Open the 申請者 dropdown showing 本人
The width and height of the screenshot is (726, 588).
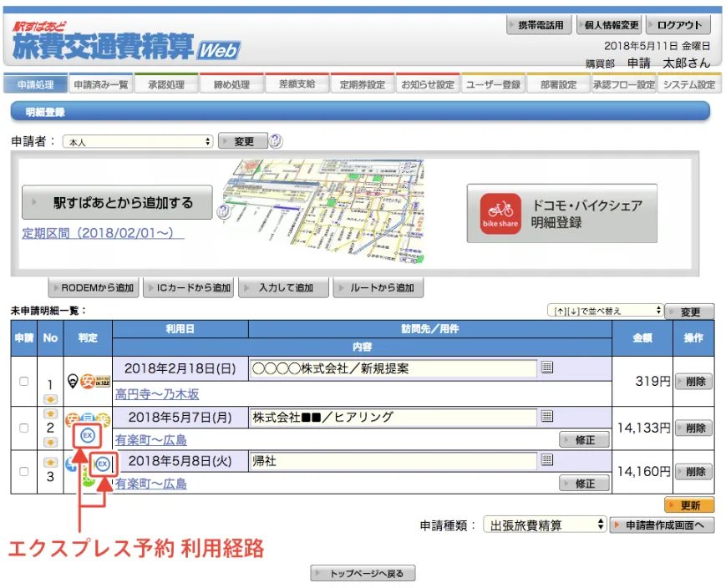click(x=138, y=142)
